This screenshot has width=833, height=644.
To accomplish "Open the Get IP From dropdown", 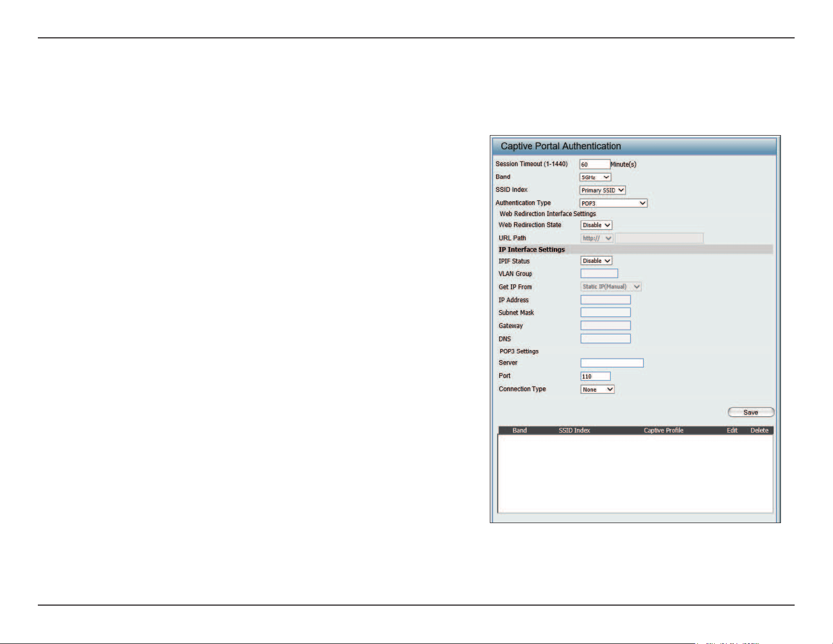I will pos(611,287).
